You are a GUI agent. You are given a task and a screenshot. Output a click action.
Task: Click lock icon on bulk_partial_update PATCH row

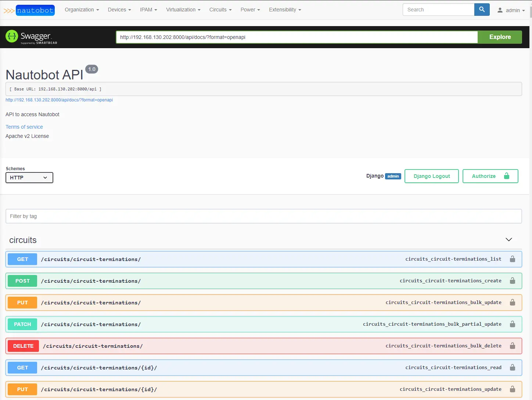[512, 324]
